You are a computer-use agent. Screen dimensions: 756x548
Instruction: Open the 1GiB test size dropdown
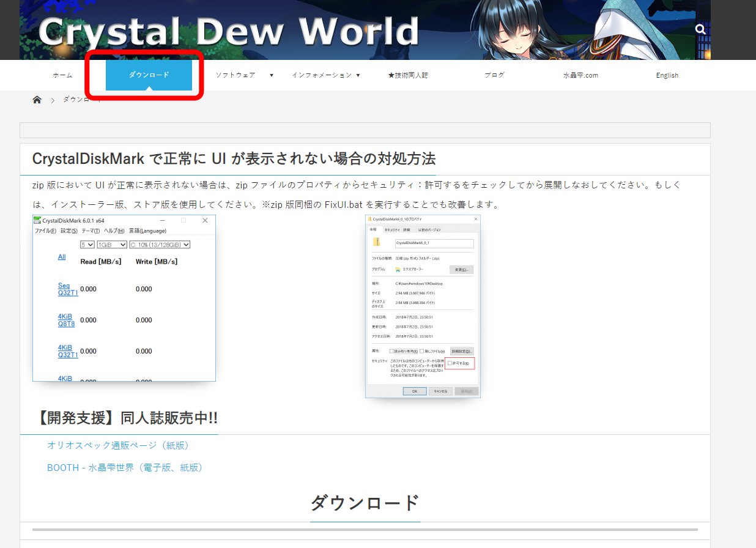tap(111, 245)
